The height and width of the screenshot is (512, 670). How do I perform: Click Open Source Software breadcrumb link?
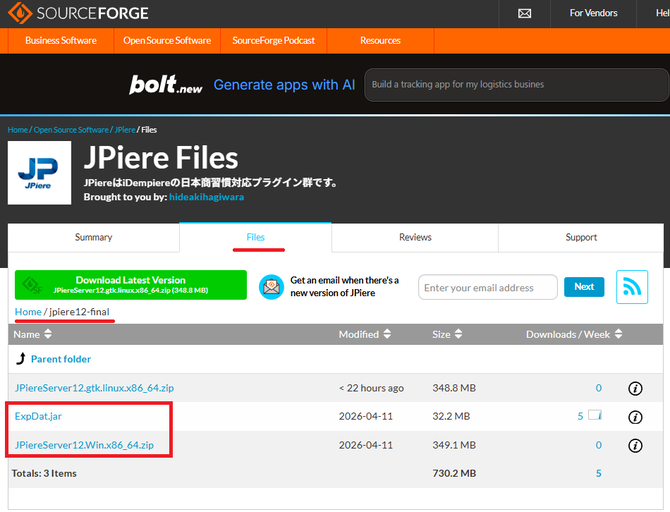coord(71,129)
